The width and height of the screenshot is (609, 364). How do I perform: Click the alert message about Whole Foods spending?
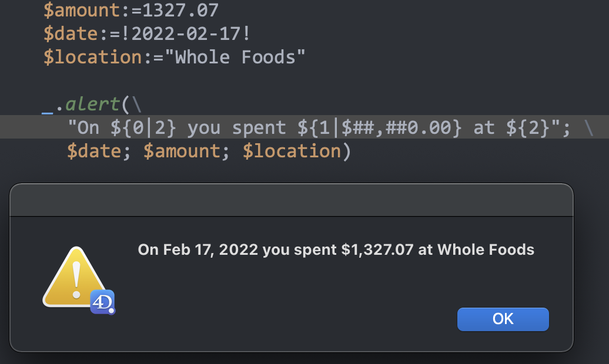pos(336,250)
